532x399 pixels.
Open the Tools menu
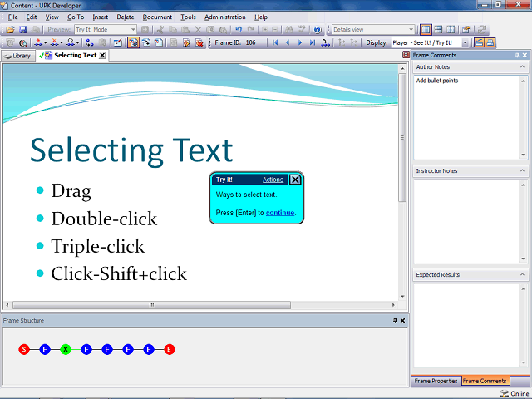(x=188, y=17)
